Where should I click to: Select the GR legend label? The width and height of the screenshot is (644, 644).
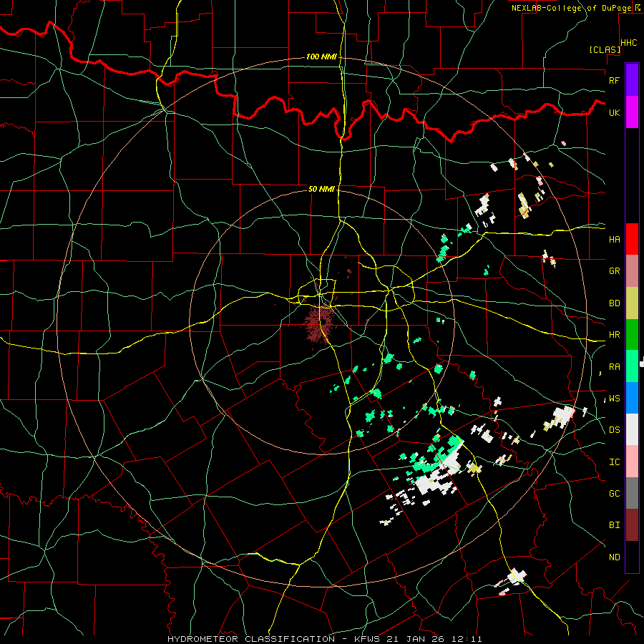pyautogui.click(x=614, y=271)
